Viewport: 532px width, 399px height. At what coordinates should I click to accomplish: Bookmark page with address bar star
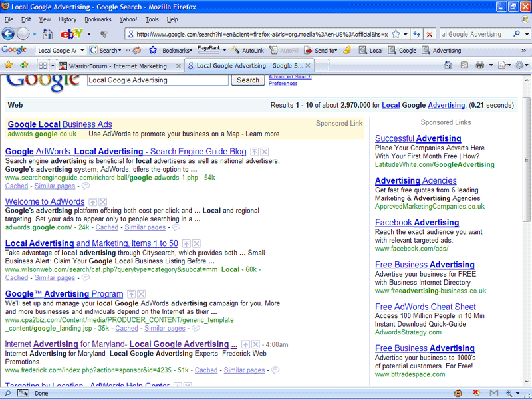[396, 34]
